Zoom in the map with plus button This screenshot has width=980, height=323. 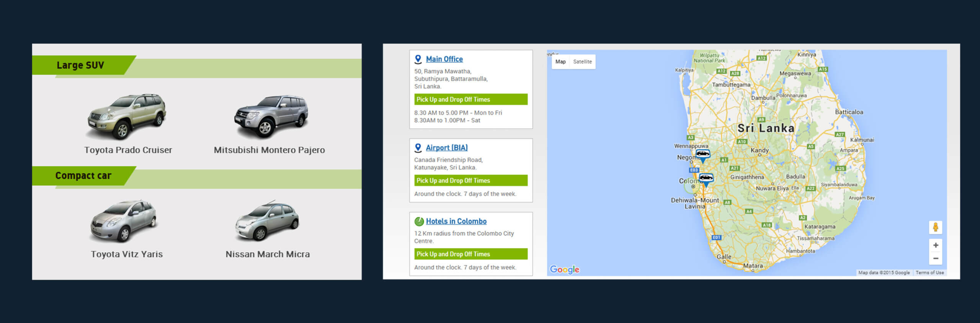[935, 245]
